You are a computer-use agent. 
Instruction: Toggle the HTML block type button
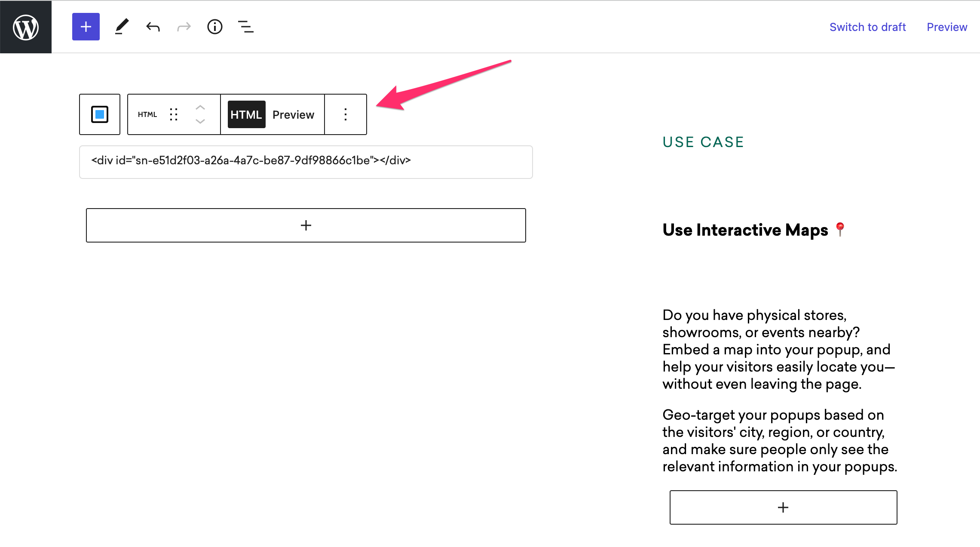(147, 114)
